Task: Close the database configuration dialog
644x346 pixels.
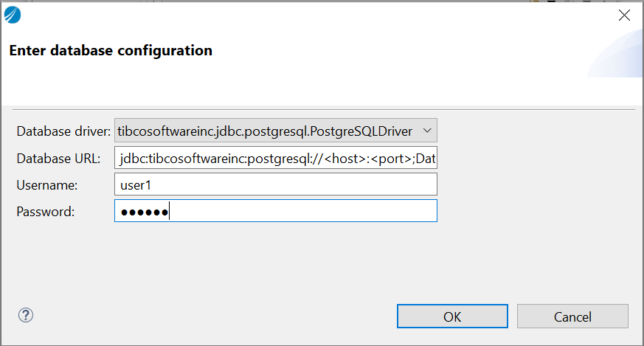Action: [624, 15]
